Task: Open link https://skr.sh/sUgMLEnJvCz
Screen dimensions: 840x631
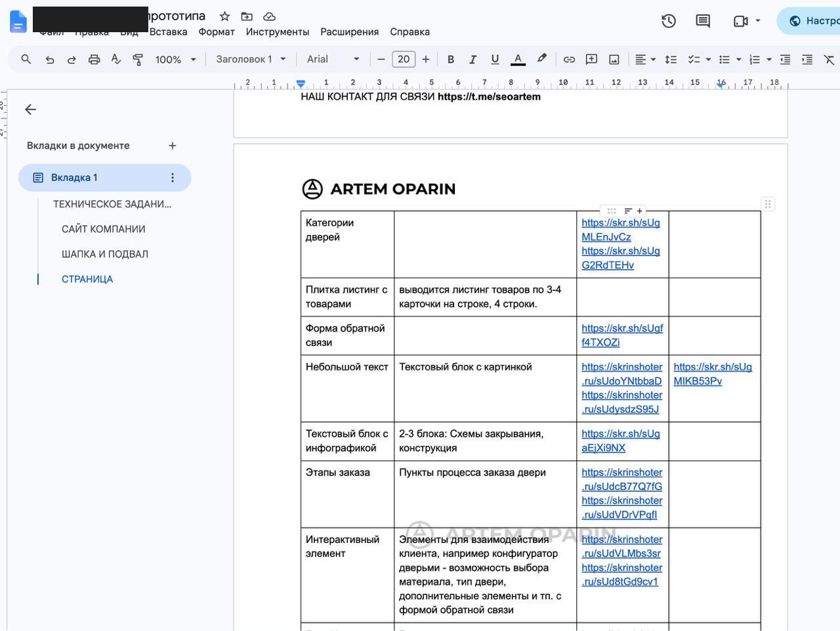Action: coord(620,229)
